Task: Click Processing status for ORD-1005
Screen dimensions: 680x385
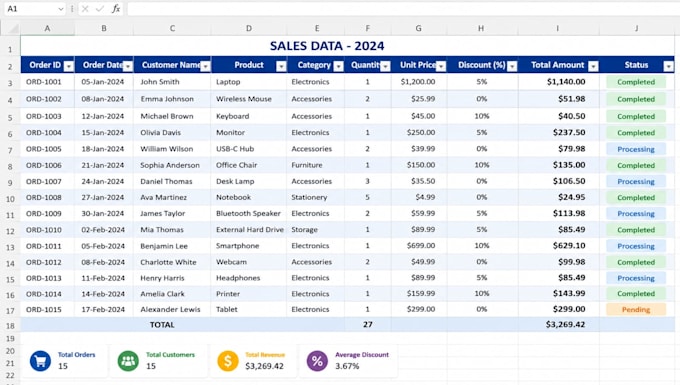Action: pos(636,149)
